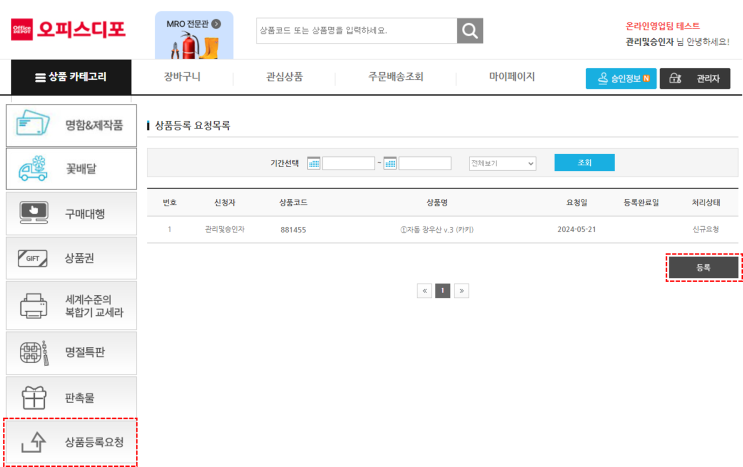This screenshot has width=743, height=467.
Task: Click the 처리상태 column header
Action: pyautogui.click(x=706, y=203)
